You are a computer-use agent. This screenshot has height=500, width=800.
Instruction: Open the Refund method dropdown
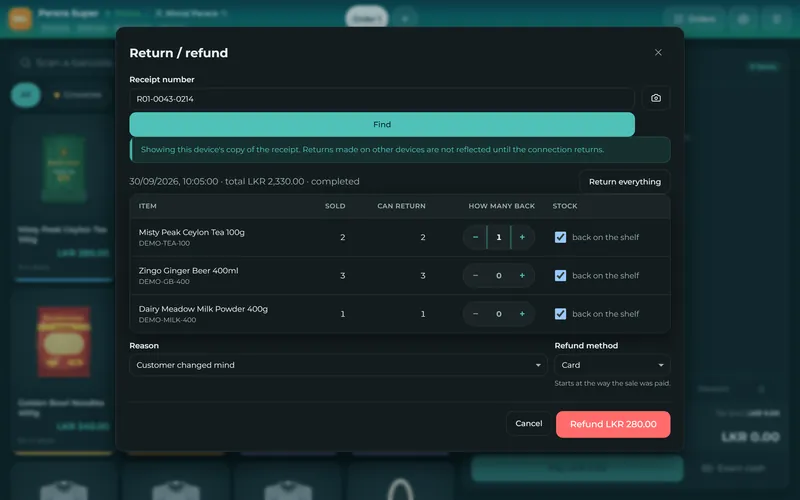(612, 365)
